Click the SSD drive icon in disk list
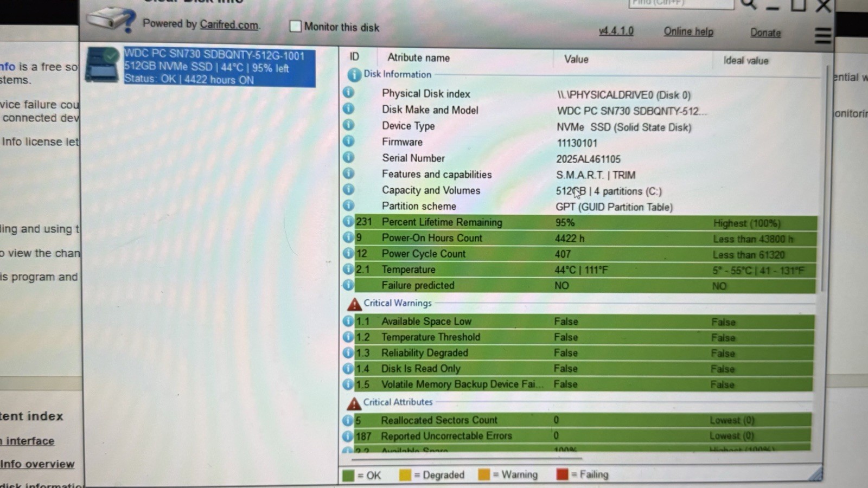Viewport: 868px width, 488px height. point(103,65)
